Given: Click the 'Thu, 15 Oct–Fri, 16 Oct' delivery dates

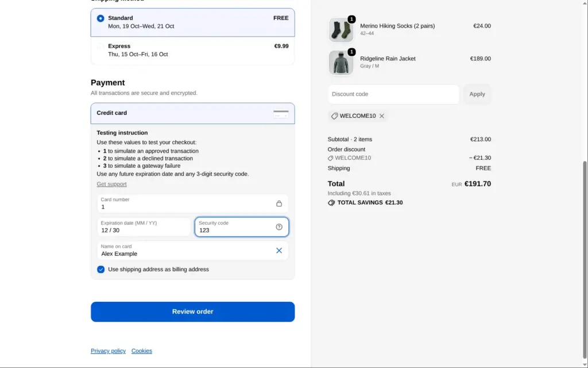Looking at the screenshot, I should (138, 55).
